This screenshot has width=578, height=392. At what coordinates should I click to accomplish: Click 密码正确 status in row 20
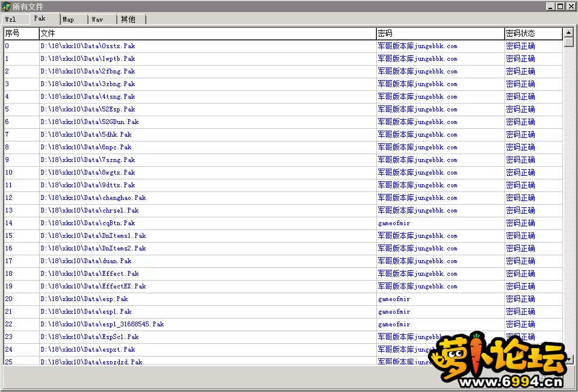(x=520, y=299)
